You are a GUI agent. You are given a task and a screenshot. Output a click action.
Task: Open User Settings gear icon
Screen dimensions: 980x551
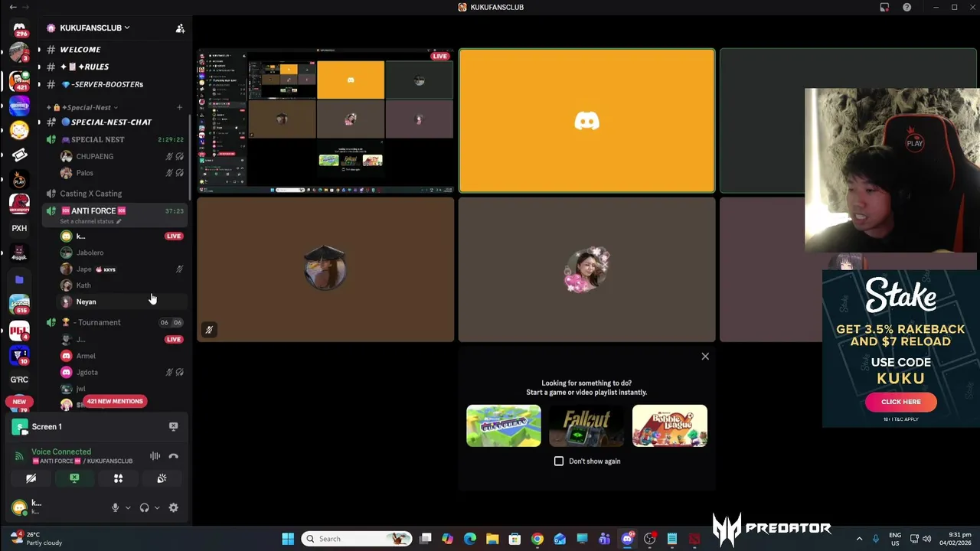tap(173, 507)
